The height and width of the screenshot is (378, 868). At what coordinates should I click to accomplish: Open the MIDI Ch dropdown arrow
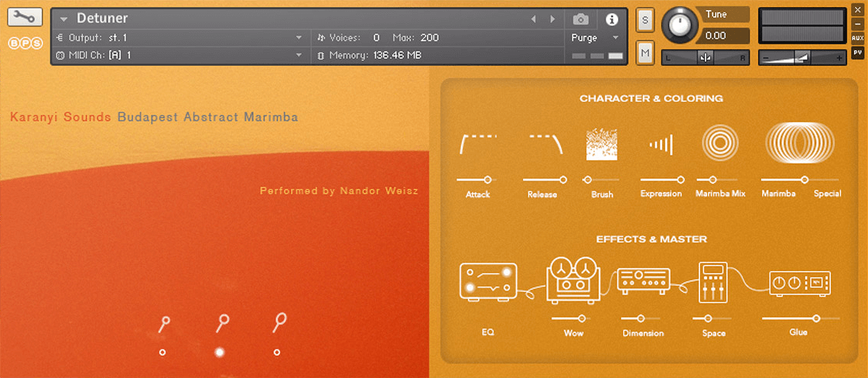click(299, 56)
